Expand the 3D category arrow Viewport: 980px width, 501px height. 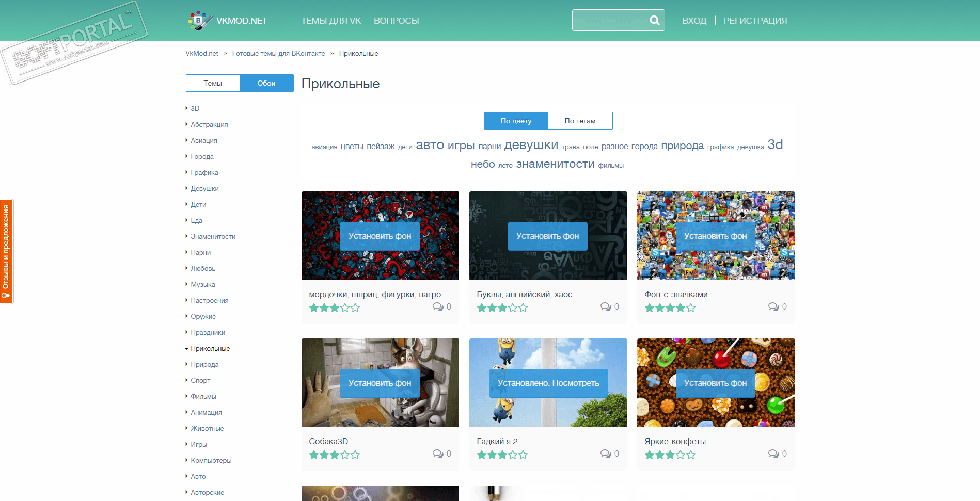point(187,108)
